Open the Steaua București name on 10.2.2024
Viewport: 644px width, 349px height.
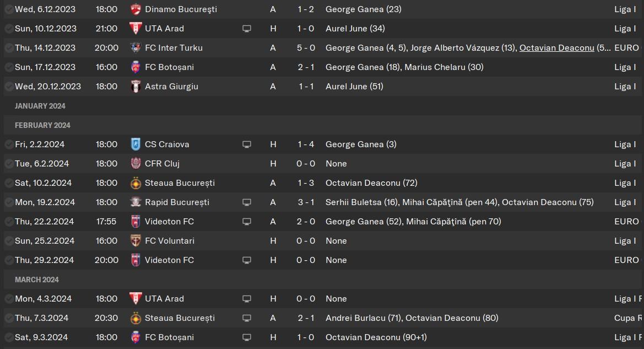coord(180,183)
